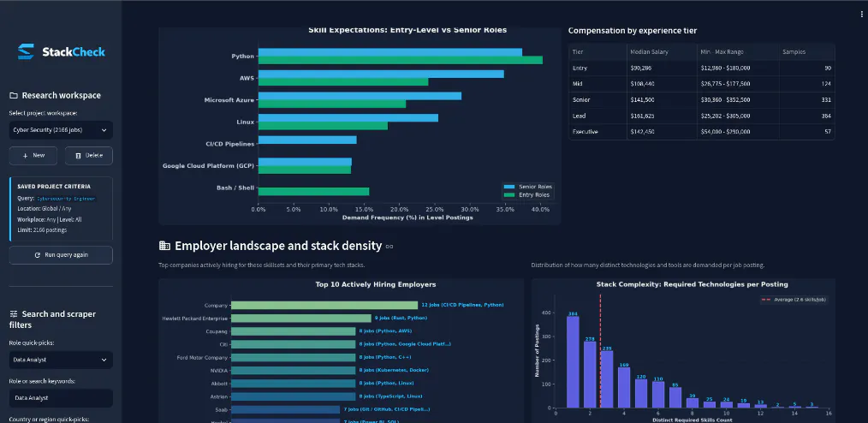Sort table by Min - Max Range header
This screenshot has height=423, width=868.
[738, 52]
